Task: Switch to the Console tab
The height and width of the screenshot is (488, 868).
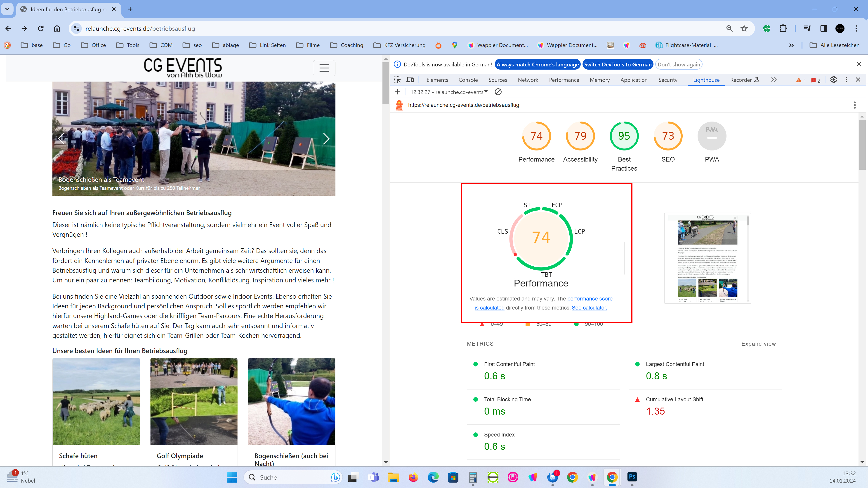Action: click(x=468, y=80)
